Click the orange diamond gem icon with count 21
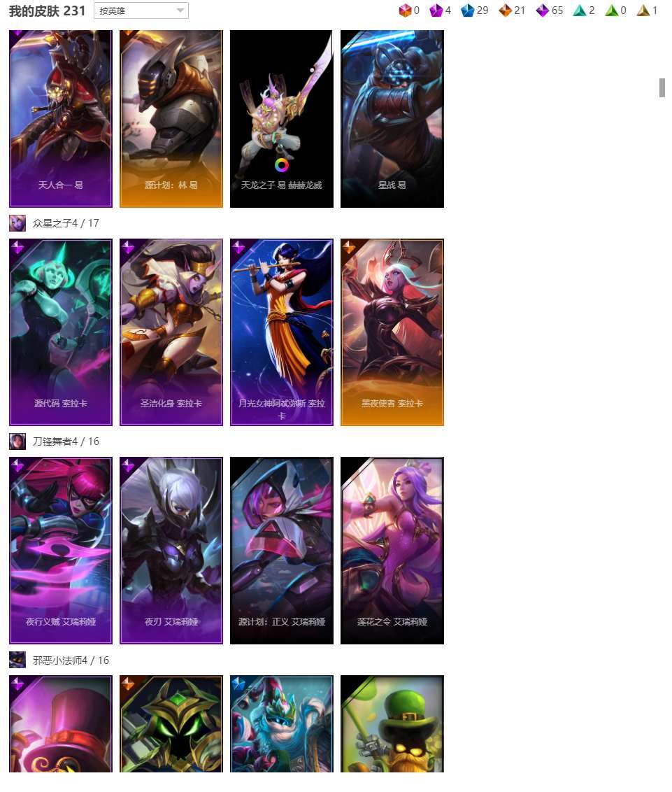Image resolution: width=672 pixels, height=792 pixels. tap(505, 10)
